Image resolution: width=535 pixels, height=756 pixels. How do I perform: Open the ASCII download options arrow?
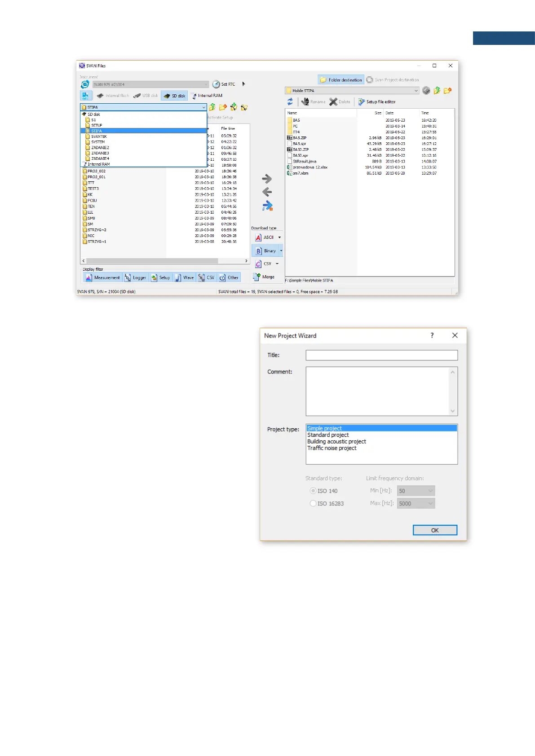click(279, 237)
